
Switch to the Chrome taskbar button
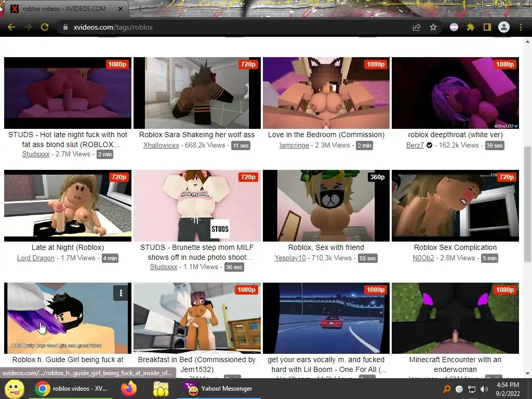[x=71, y=389]
